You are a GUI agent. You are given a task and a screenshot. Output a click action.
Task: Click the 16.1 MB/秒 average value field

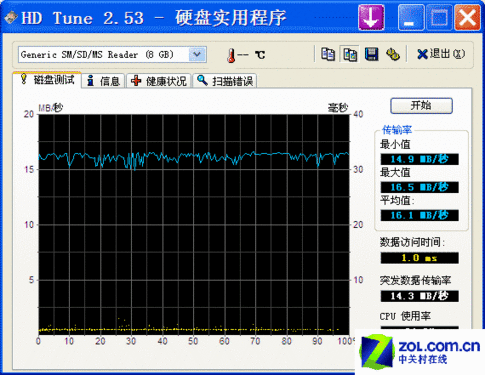[419, 215]
